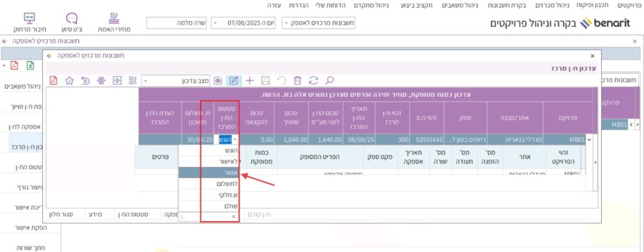Screen dimensions: 644x252
Task: Expand the חשבונות מרכזים לאספק combo box
Action: pos(287,23)
